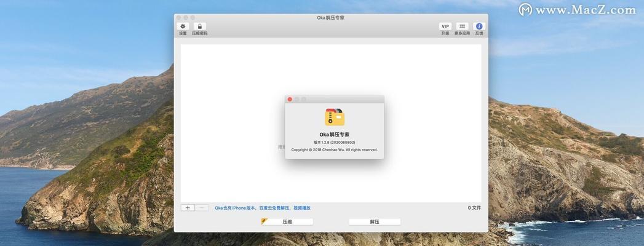The width and height of the screenshot is (644, 246).
Task: Click the Oka zip folder app icon
Action: [335, 117]
